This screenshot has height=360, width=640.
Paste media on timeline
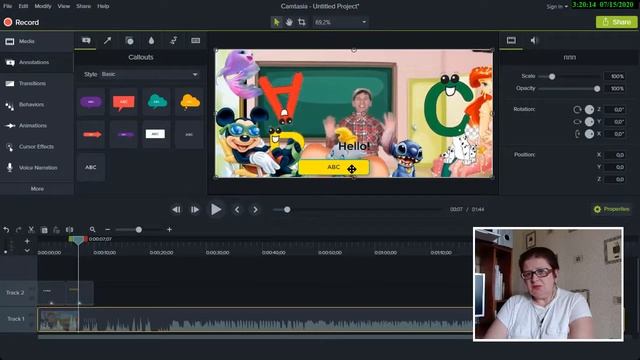57,230
